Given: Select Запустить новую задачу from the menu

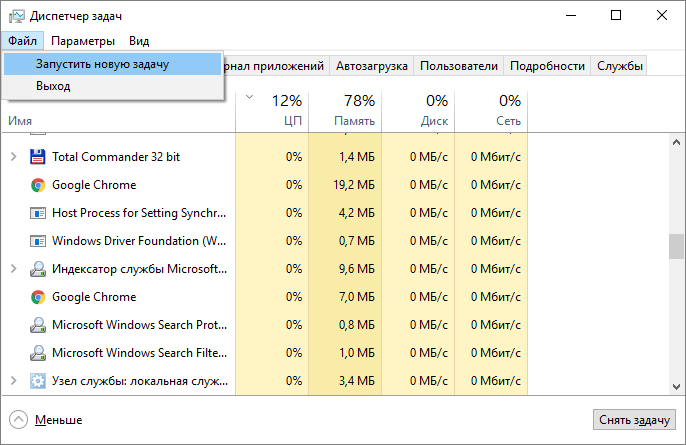Looking at the screenshot, I should click(102, 64).
